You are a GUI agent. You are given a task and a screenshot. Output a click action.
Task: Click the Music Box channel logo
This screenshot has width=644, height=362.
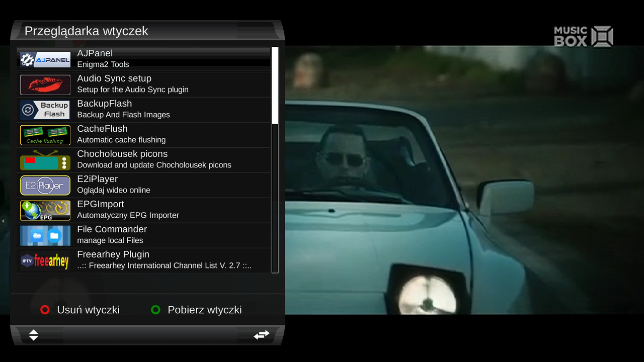click(x=584, y=37)
